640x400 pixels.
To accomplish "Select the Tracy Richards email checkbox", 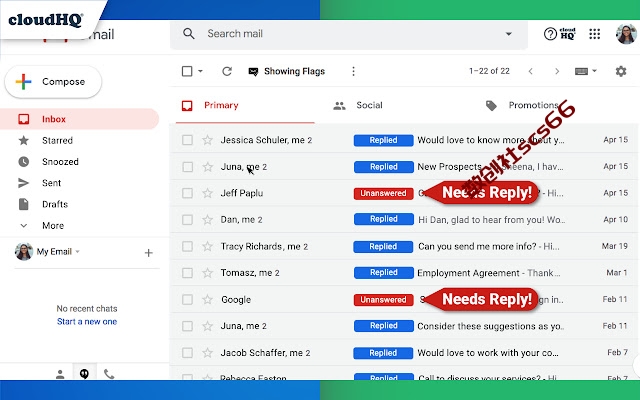I will pos(187,247).
